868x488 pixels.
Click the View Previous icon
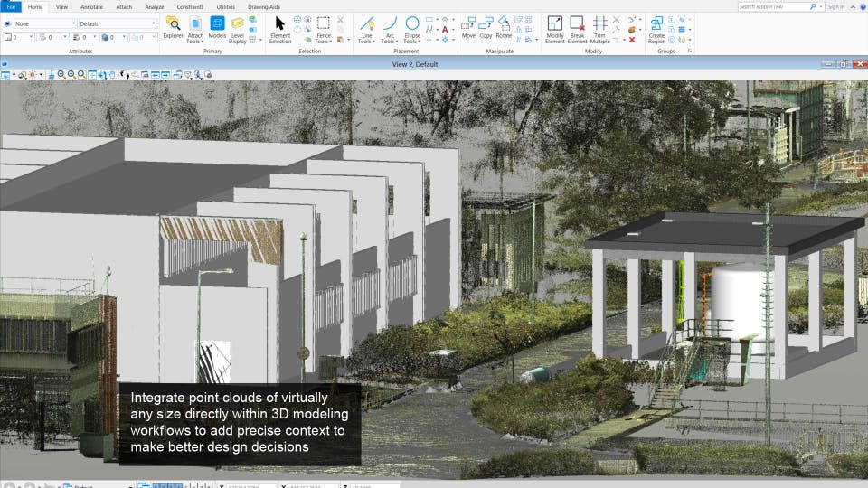(155, 75)
